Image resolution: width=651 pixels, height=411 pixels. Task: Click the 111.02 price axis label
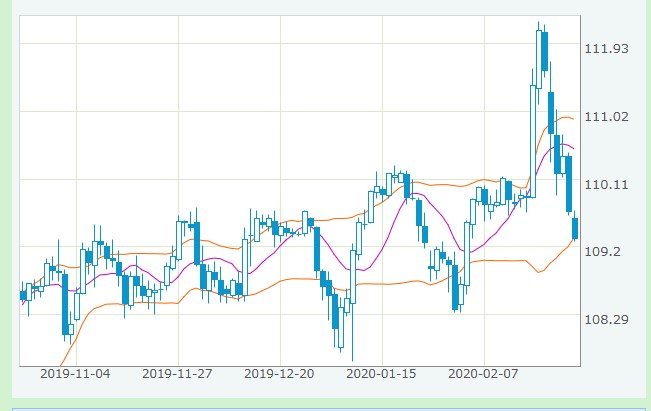608,116
